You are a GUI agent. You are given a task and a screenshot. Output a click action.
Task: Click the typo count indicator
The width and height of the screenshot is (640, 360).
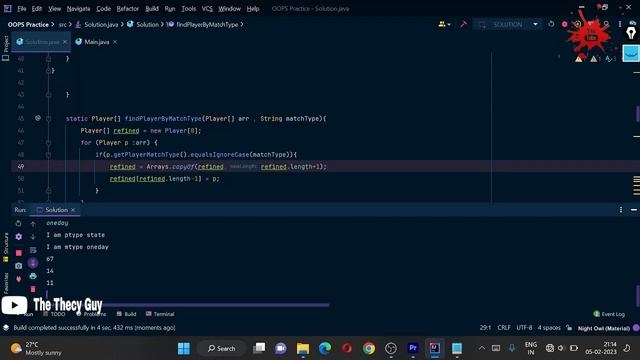pyautogui.click(x=610, y=59)
